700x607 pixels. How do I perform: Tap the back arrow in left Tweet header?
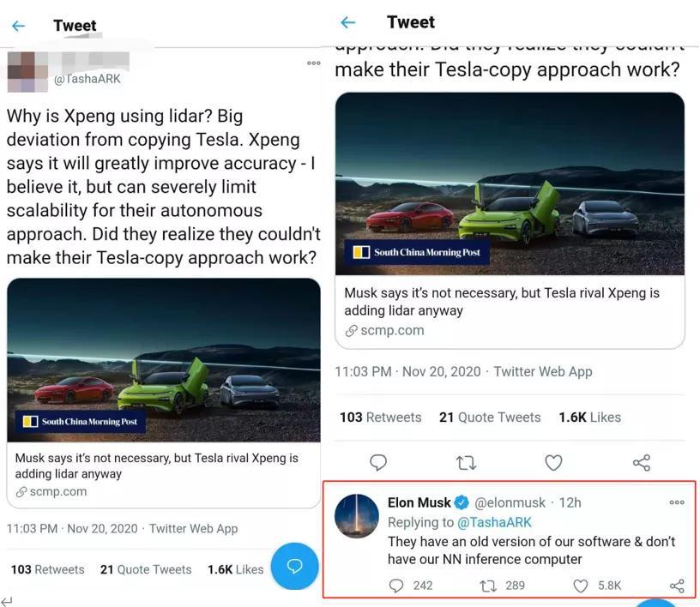18,26
